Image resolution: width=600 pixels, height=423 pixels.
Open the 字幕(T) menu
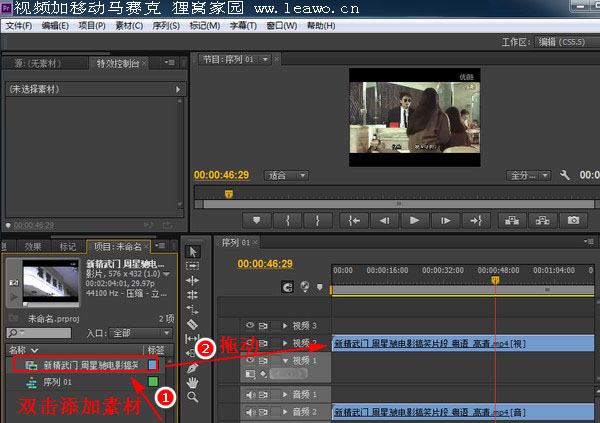coord(243,26)
